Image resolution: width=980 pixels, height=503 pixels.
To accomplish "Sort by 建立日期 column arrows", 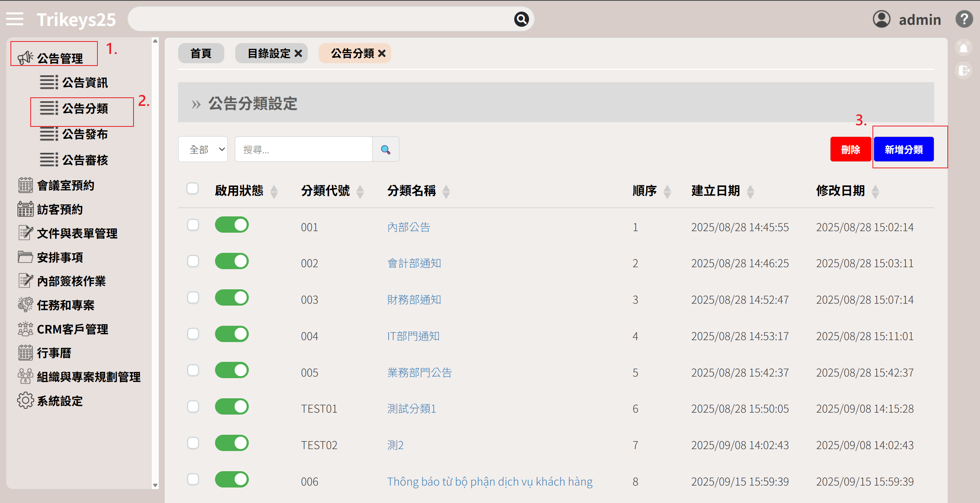I will [x=750, y=191].
